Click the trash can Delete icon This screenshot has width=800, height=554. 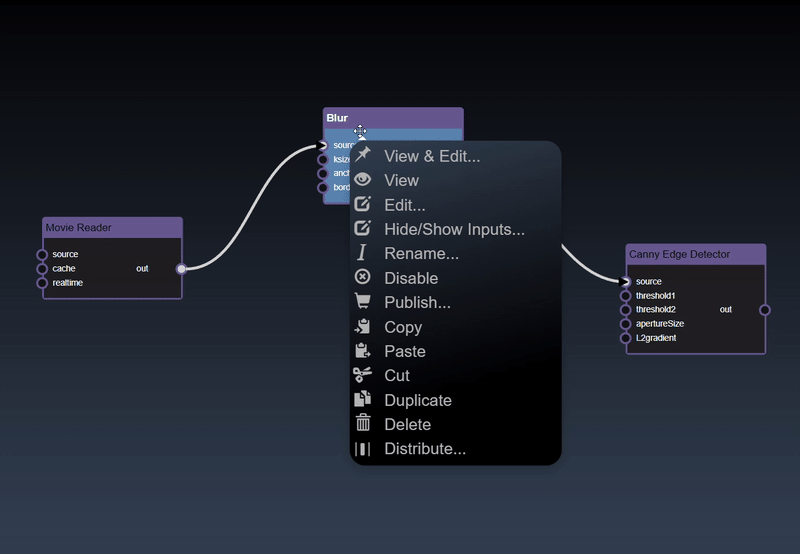363,424
